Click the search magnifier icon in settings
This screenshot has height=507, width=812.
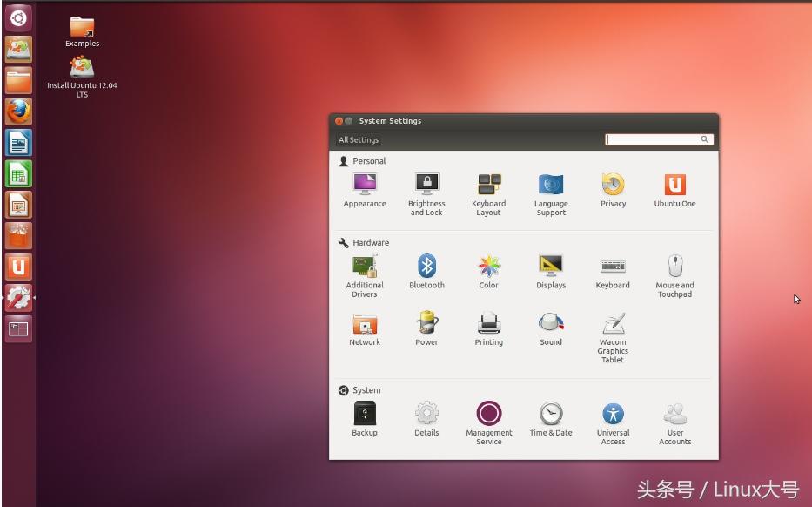(704, 139)
